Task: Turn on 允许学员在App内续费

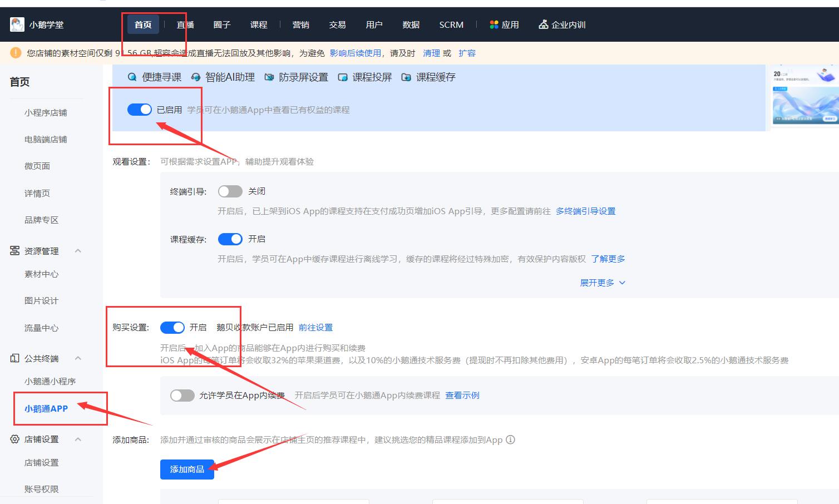Action: 182,395
